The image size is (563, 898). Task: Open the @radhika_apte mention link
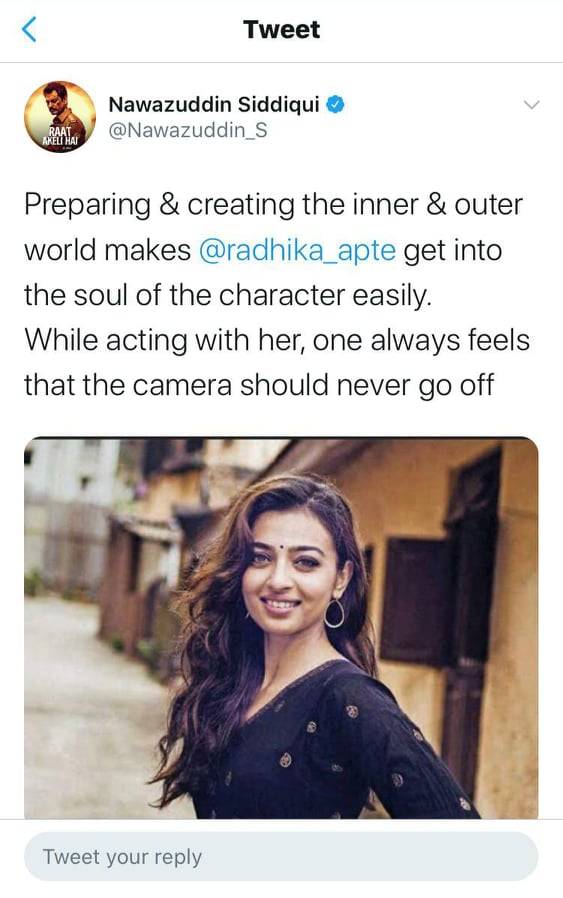tap(297, 250)
